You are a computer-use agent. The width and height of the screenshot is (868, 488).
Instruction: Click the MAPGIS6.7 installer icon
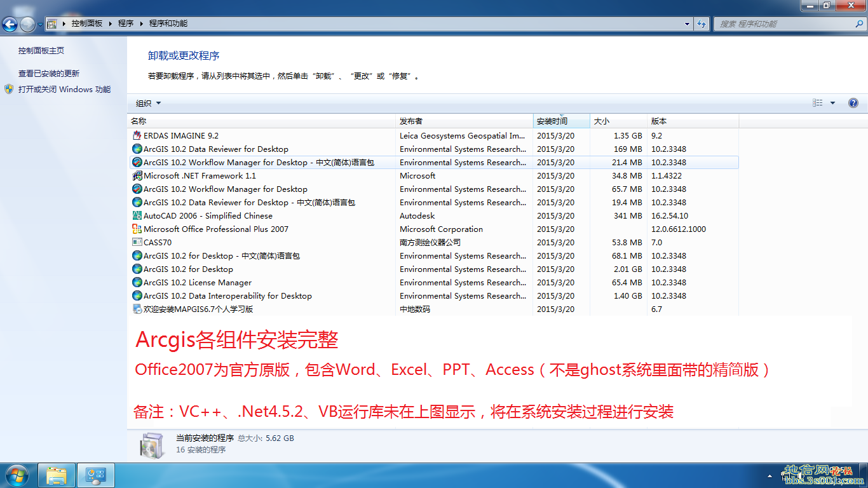[x=137, y=309]
